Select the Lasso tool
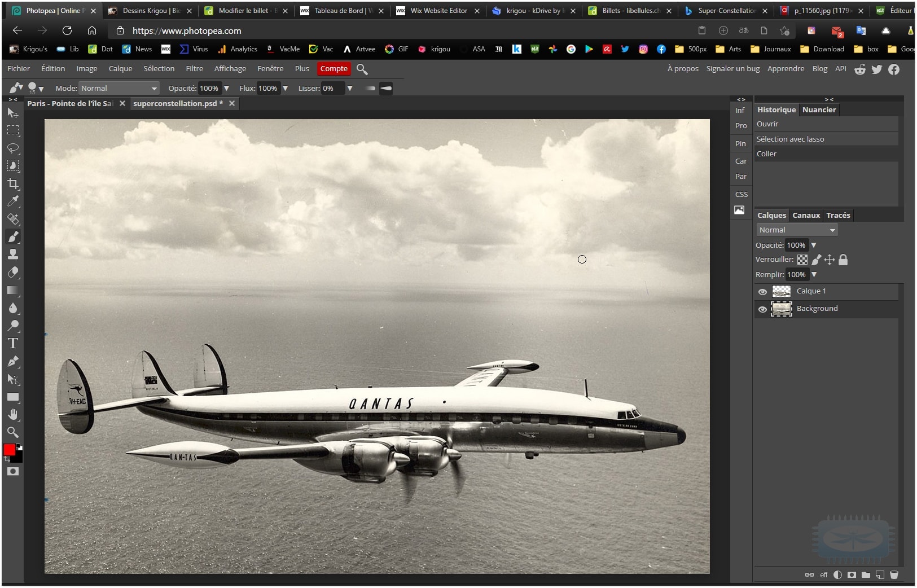This screenshot has width=917, height=588. coord(13,148)
